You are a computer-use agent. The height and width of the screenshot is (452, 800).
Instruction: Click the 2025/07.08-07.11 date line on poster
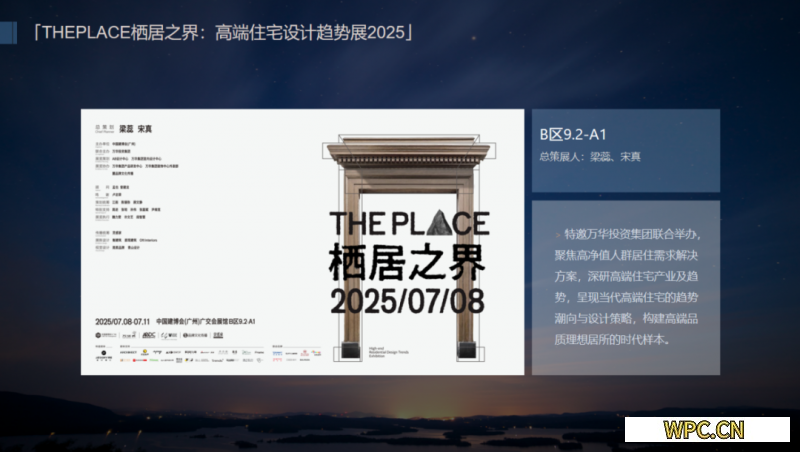pos(122,322)
